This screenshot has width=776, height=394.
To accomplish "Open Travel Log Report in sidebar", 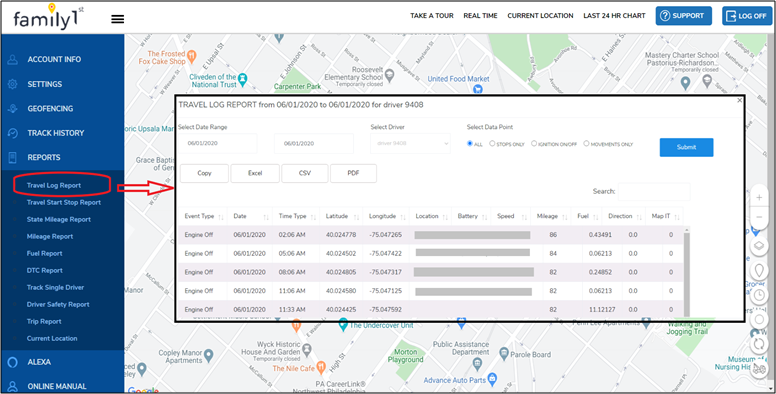I will click(x=53, y=185).
